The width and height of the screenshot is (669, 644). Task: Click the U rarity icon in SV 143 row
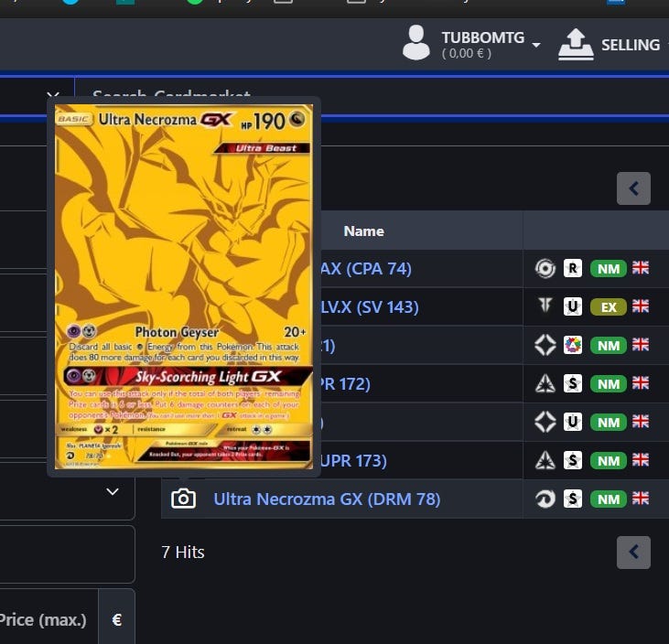[573, 307]
